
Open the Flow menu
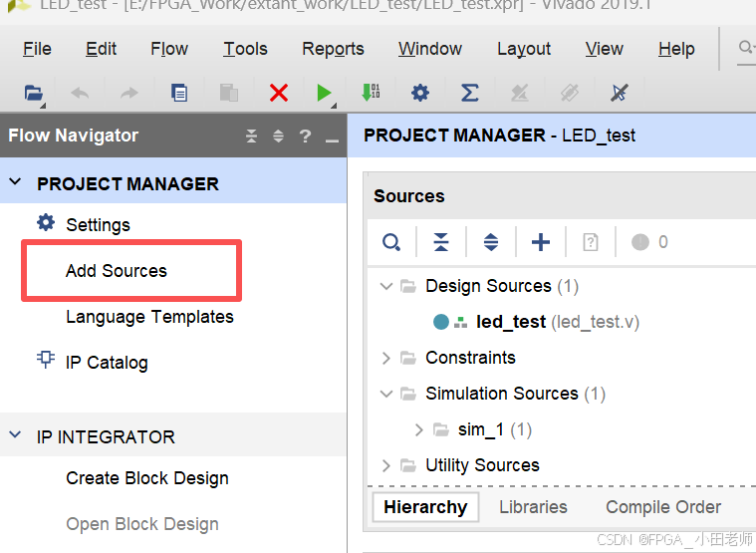(x=169, y=49)
